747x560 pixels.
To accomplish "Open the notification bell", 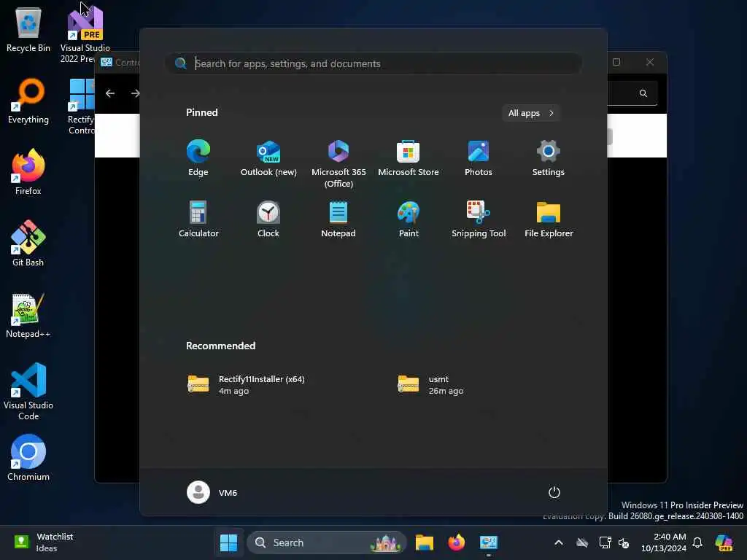I will click(697, 542).
